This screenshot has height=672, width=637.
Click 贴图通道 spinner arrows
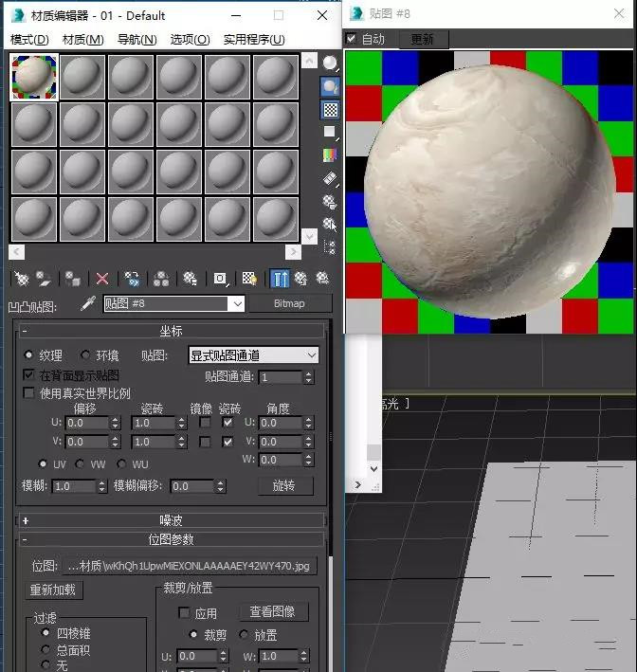[309, 377]
